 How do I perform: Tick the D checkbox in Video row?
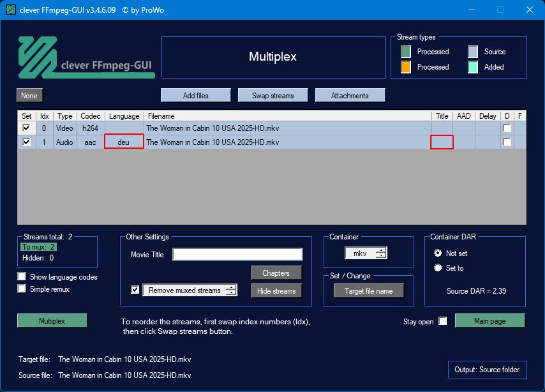coord(507,128)
